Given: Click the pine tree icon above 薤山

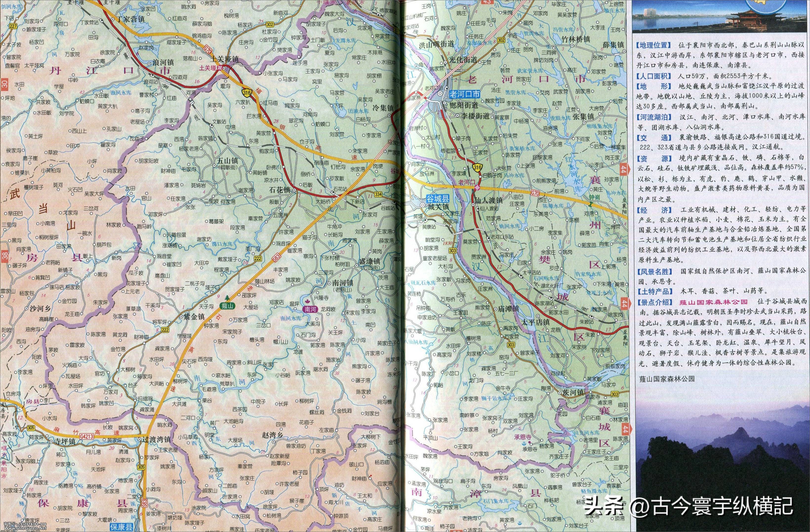Looking at the screenshot, I should click(227, 298).
